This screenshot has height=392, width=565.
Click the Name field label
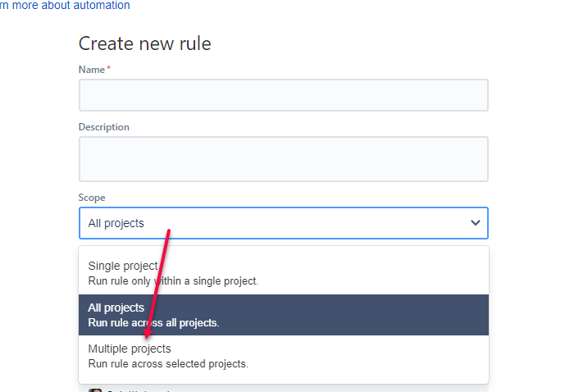(x=92, y=69)
